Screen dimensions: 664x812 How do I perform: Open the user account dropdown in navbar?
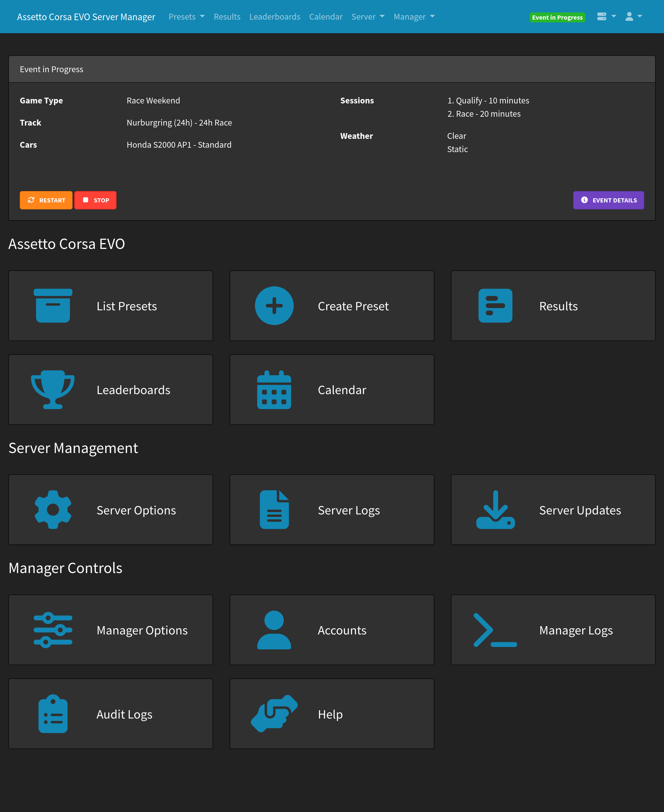point(633,16)
